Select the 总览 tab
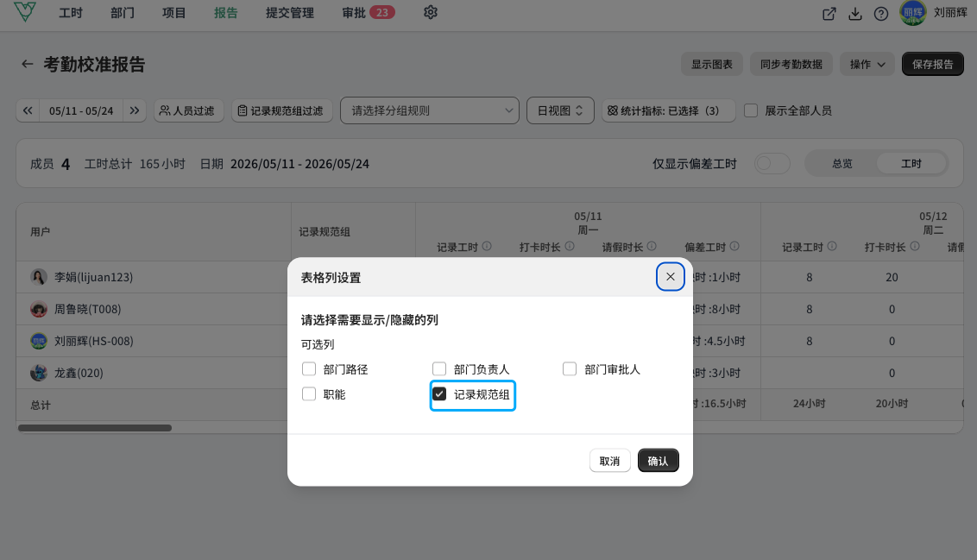This screenshot has height=560, width=977. coord(842,163)
